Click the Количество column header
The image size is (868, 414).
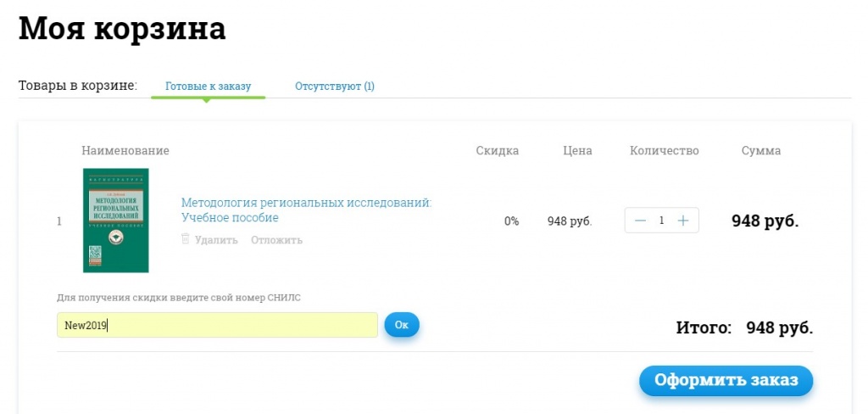(665, 151)
